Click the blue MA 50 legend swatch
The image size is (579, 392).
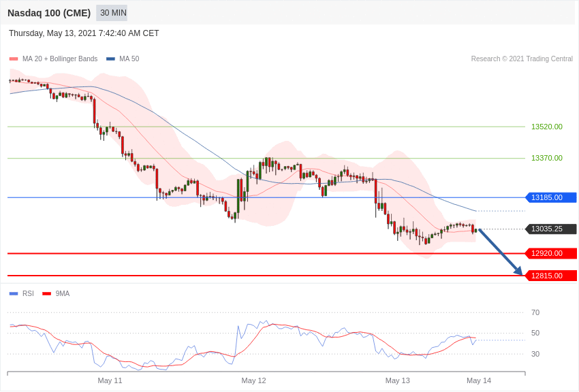110,59
